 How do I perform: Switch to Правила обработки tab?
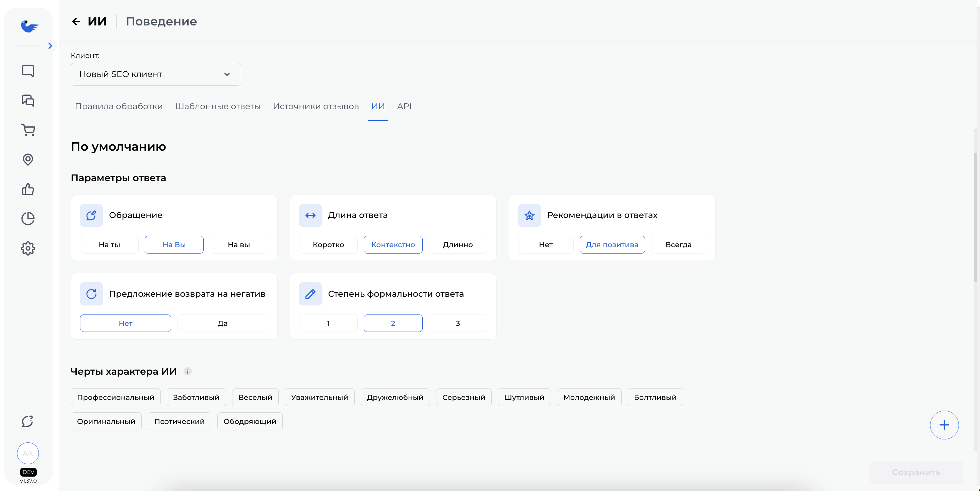(119, 107)
